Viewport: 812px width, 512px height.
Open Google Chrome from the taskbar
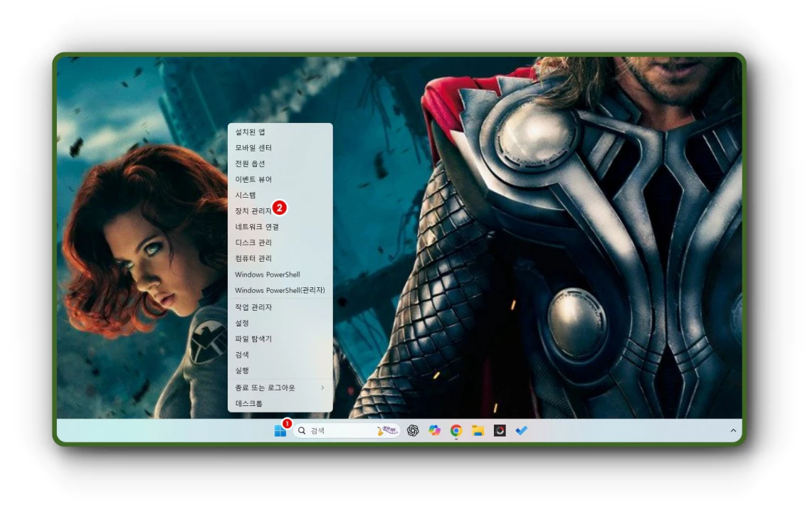456,431
